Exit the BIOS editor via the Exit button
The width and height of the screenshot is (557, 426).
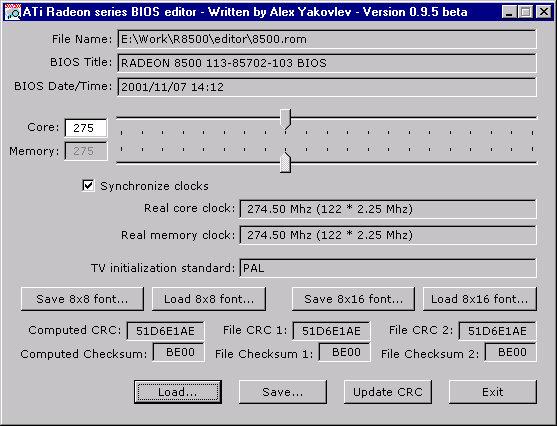493,392
